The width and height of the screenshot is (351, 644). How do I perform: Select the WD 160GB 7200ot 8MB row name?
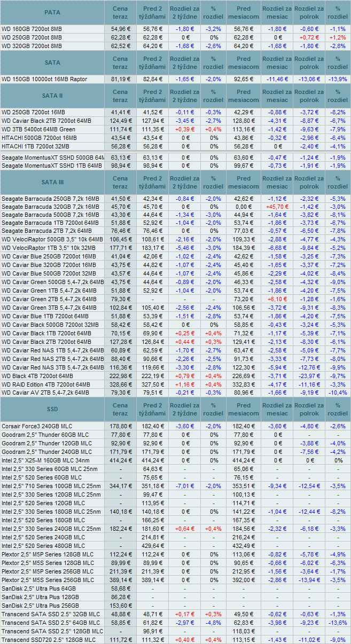click(x=32, y=29)
